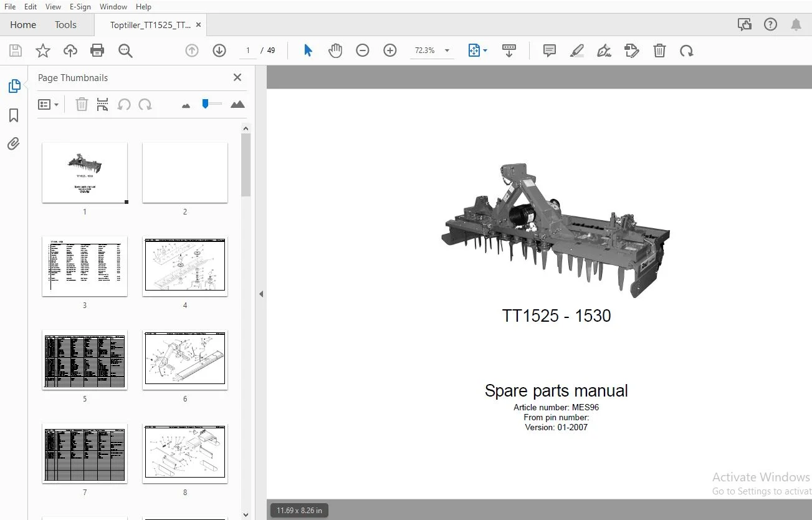Screen dimensions: 812x520
Task: Activate the Hand pan tool
Action: click(x=335, y=51)
